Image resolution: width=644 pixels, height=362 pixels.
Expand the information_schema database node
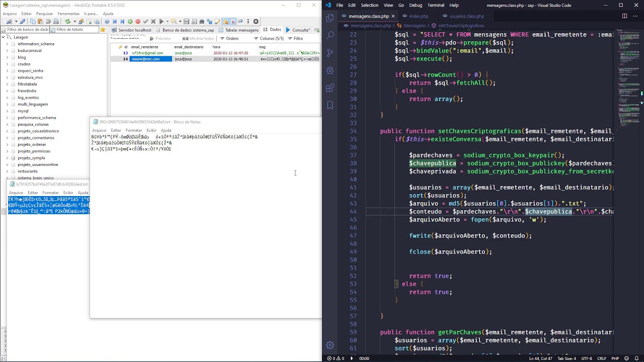8,44
